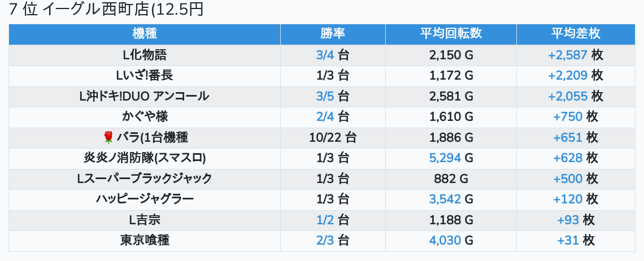Sort by the 勝率 column header
The width and height of the screenshot is (644, 261).
pos(333,33)
